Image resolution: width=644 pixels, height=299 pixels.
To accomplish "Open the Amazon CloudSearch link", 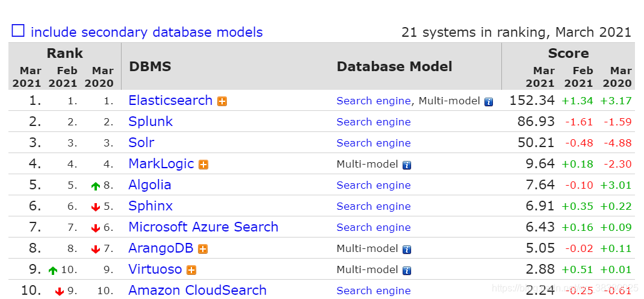I will (197, 290).
